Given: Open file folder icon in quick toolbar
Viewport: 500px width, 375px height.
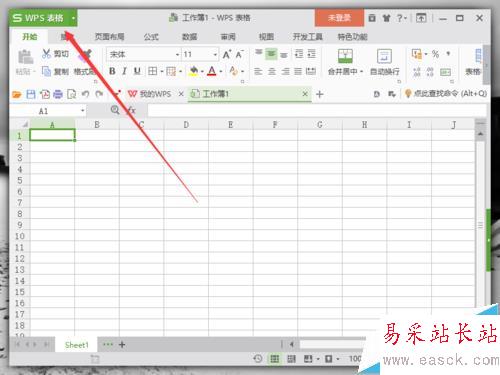Looking at the screenshot, I should 17,95.
